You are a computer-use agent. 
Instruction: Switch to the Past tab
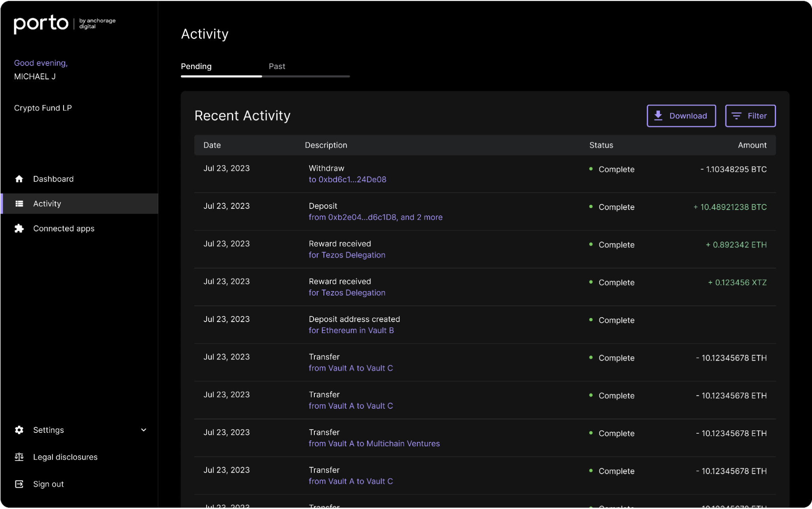click(x=277, y=66)
